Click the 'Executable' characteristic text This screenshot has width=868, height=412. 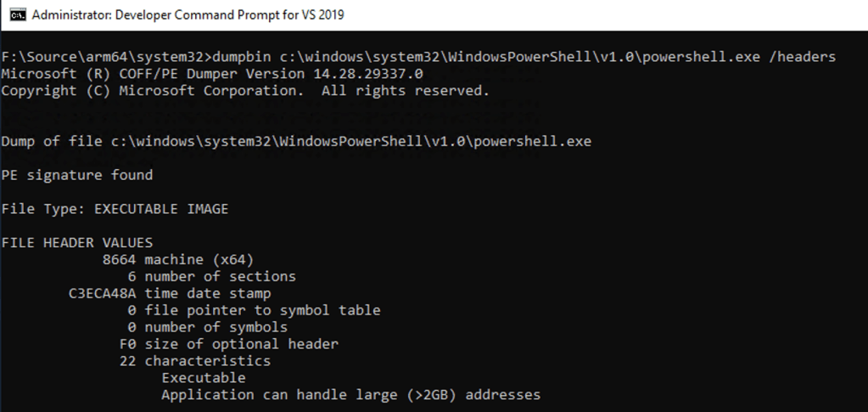click(x=203, y=378)
